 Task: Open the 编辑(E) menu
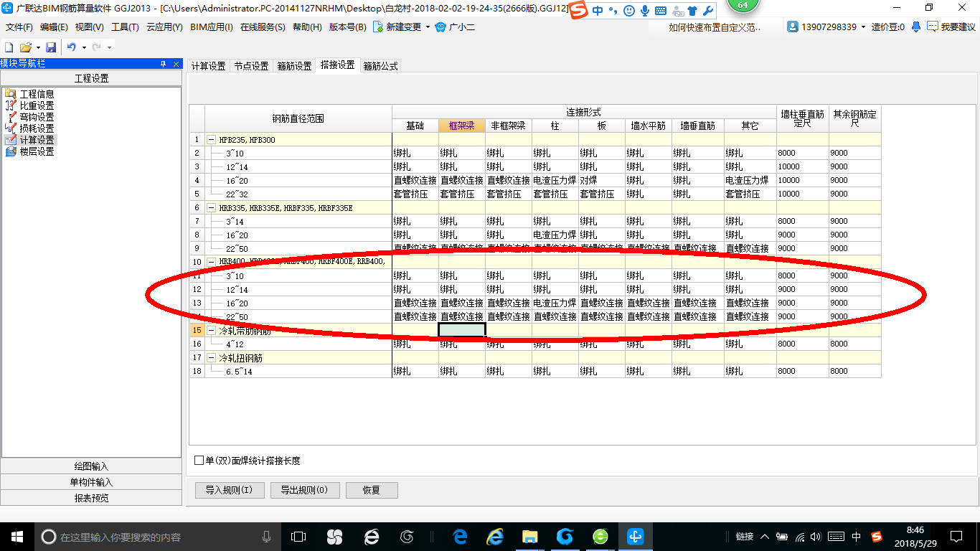pyautogui.click(x=54, y=27)
